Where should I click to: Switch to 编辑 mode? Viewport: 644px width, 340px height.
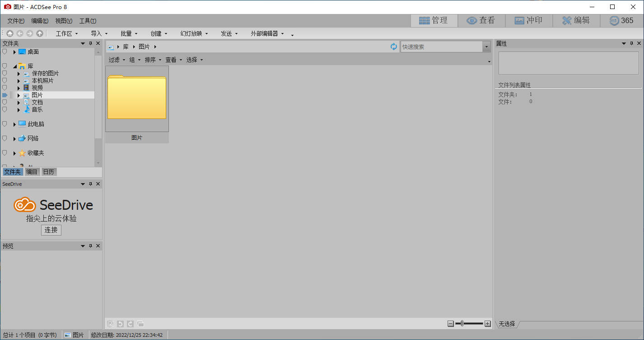[576, 20]
